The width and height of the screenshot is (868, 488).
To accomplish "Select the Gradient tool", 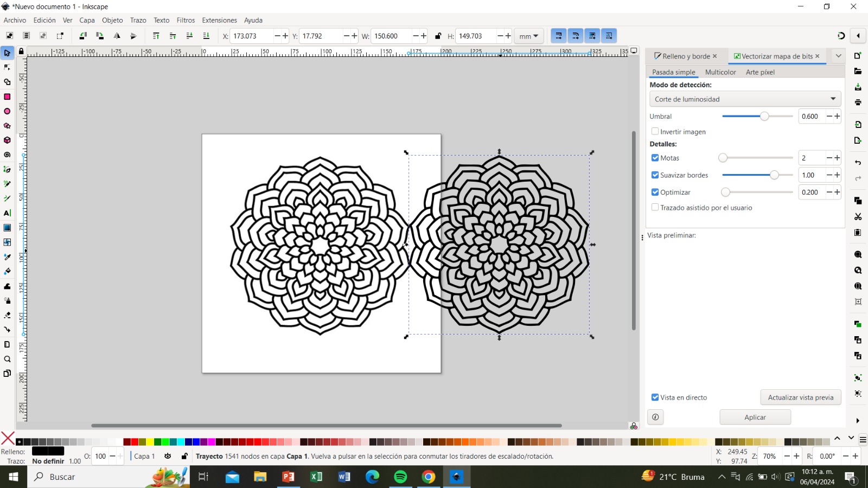I will (x=7, y=228).
